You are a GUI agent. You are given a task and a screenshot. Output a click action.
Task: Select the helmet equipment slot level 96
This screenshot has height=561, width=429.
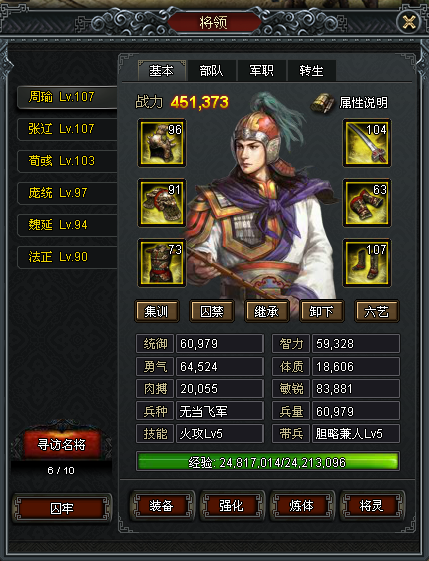click(162, 143)
